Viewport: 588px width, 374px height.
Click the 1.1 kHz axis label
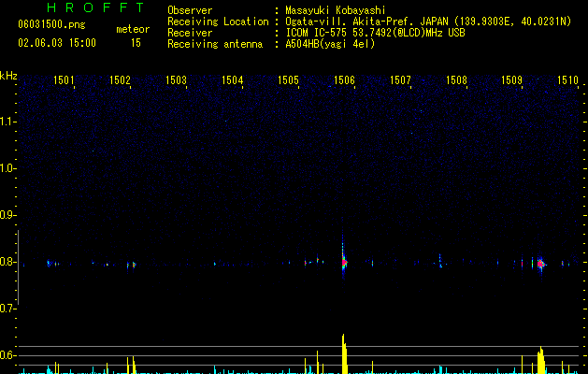tap(8, 122)
